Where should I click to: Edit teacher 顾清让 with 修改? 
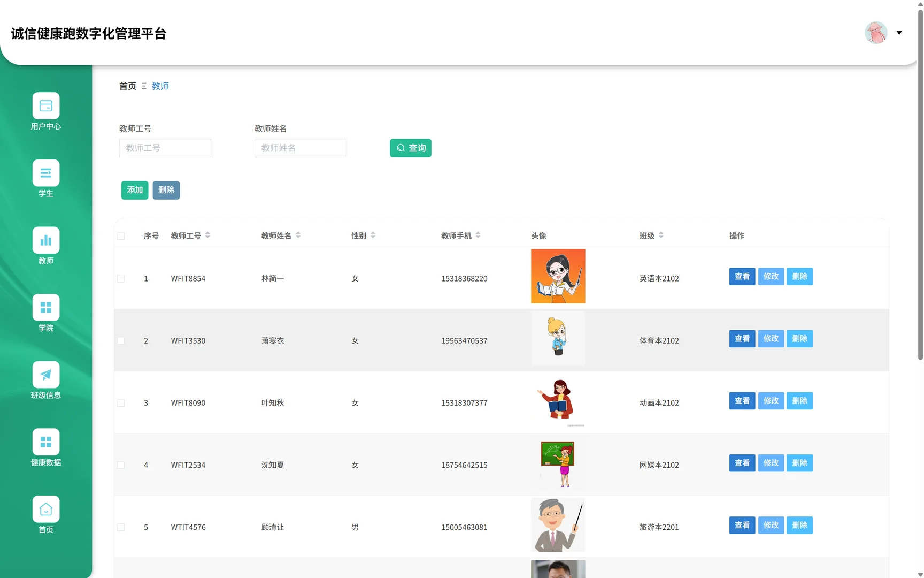point(771,525)
